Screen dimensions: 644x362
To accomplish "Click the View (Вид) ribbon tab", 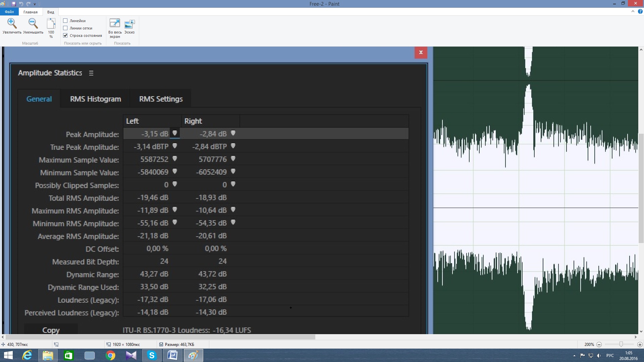I will pos(51,12).
